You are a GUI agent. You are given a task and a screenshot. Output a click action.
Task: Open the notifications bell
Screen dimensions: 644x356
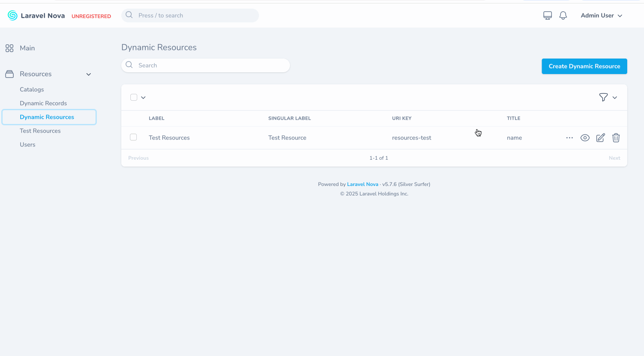[x=563, y=15]
